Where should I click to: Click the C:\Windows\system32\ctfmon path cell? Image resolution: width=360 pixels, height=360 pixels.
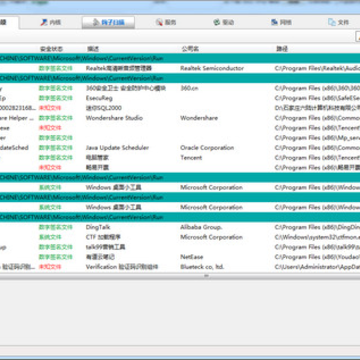click(x=317, y=237)
